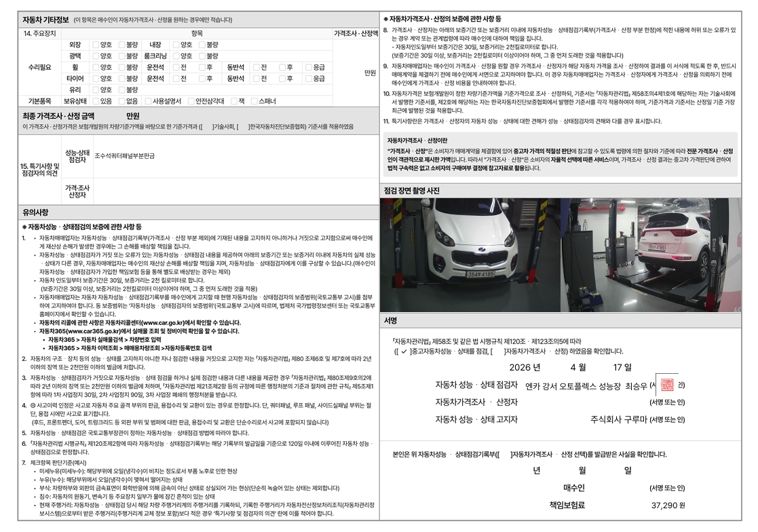The width and height of the screenshot is (758, 532).
Task: Select 휠 응급 checkbox
Action: (x=308, y=67)
